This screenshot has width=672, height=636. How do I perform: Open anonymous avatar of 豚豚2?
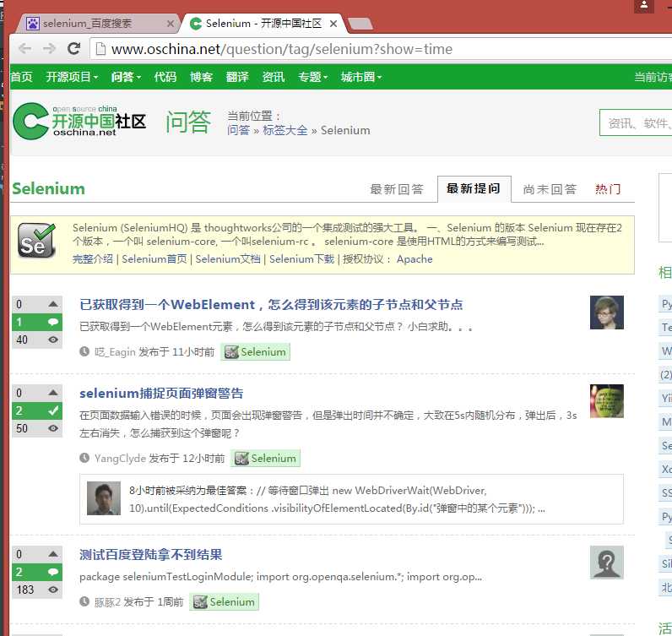[x=606, y=563]
